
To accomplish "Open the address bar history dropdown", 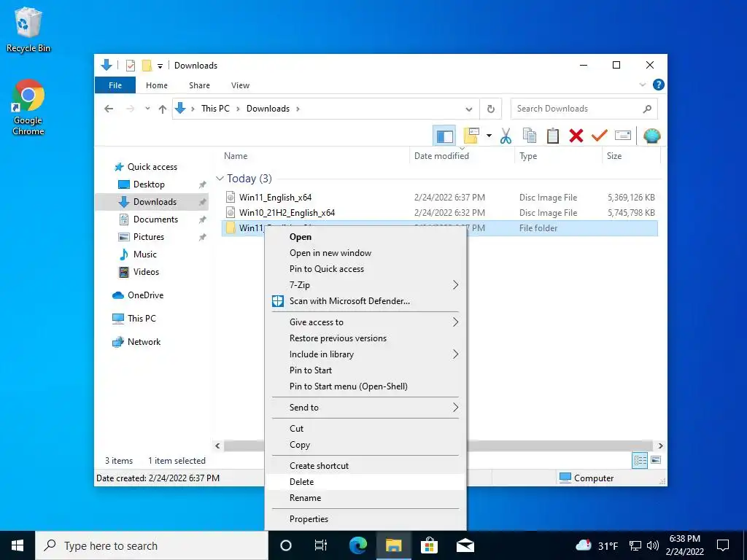I will click(x=469, y=109).
